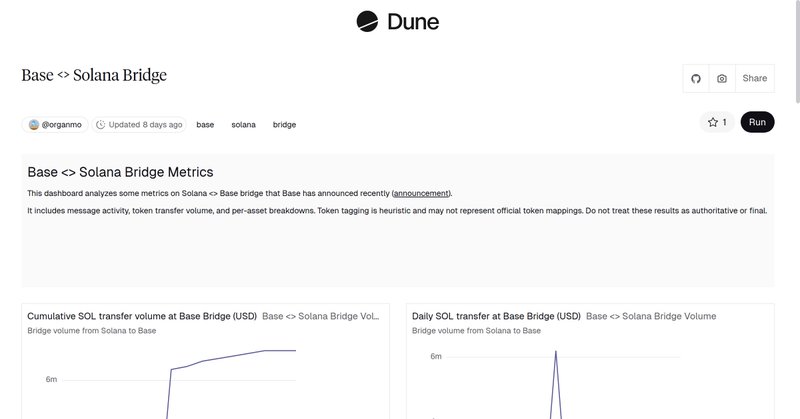Click the Base <> Solana Bridge title
Viewport: 800px width, 419px height.
point(94,75)
